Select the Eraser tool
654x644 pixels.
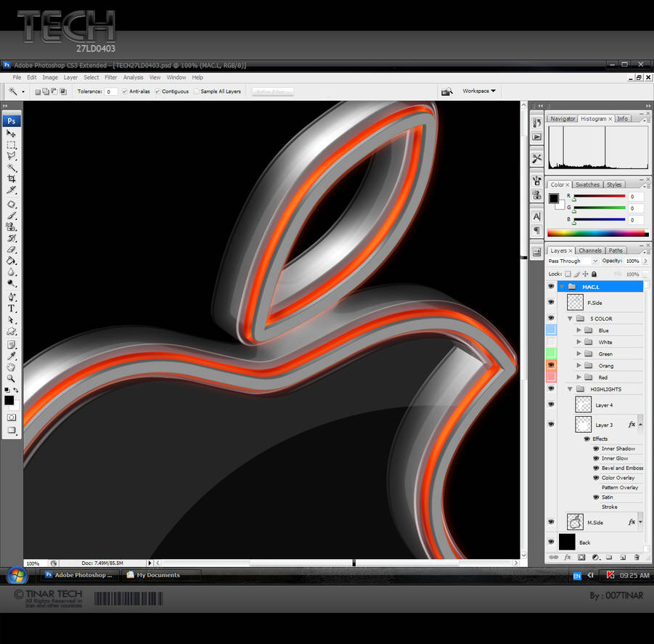click(x=12, y=250)
